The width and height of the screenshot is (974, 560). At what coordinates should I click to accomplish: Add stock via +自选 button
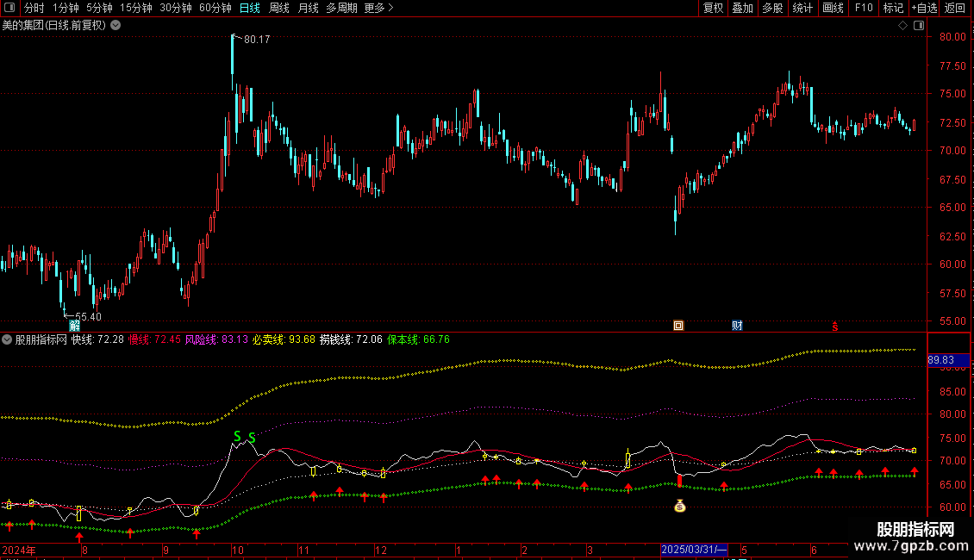tap(924, 8)
